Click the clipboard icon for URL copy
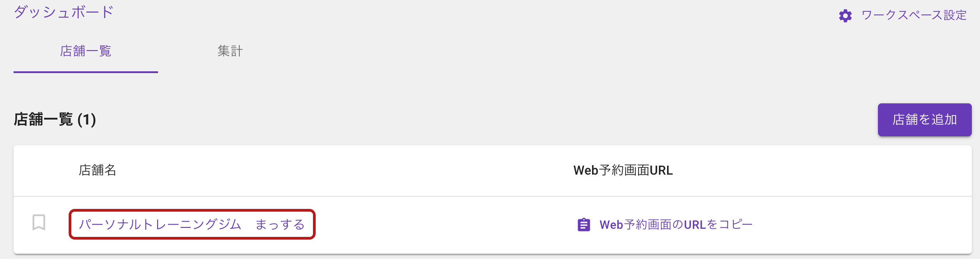Image resolution: width=980 pixels, height=259 pixels. tap(584, 225)
